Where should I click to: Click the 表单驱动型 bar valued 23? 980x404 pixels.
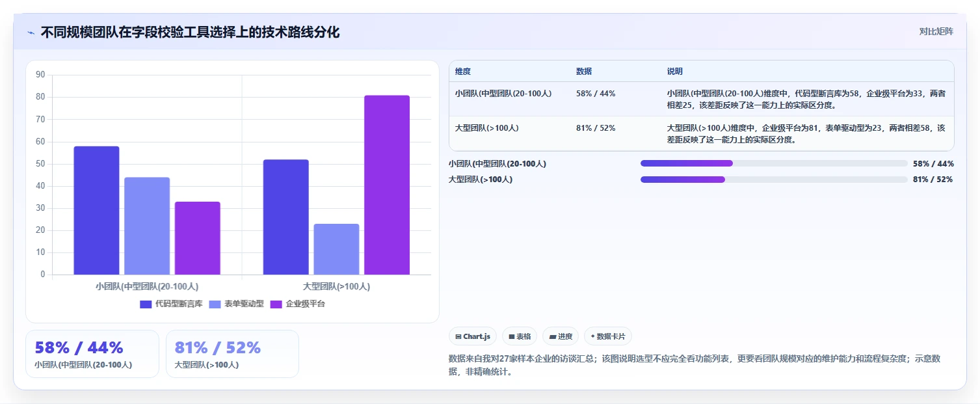tap(336, 249)
